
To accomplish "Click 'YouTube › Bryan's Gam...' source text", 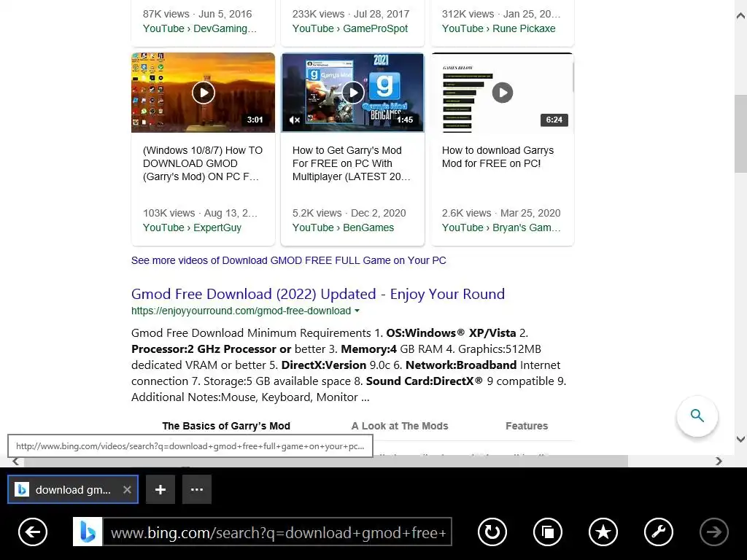I will [501, 227].
